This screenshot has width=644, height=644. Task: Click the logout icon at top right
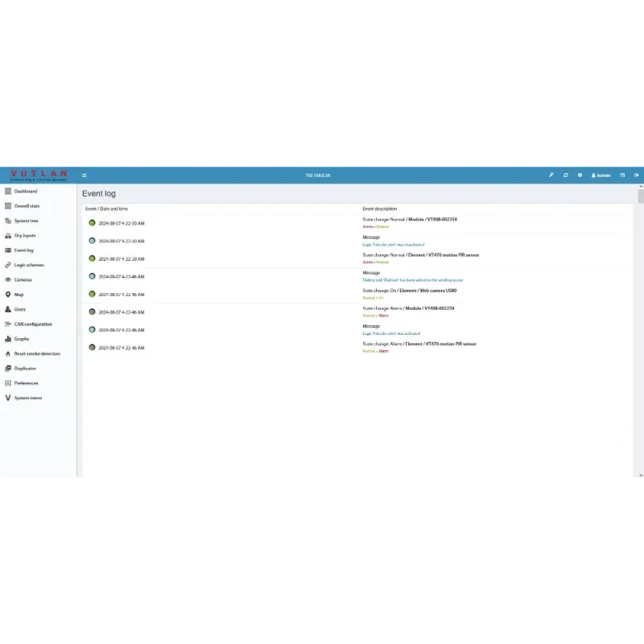click(x=636, y=175)
